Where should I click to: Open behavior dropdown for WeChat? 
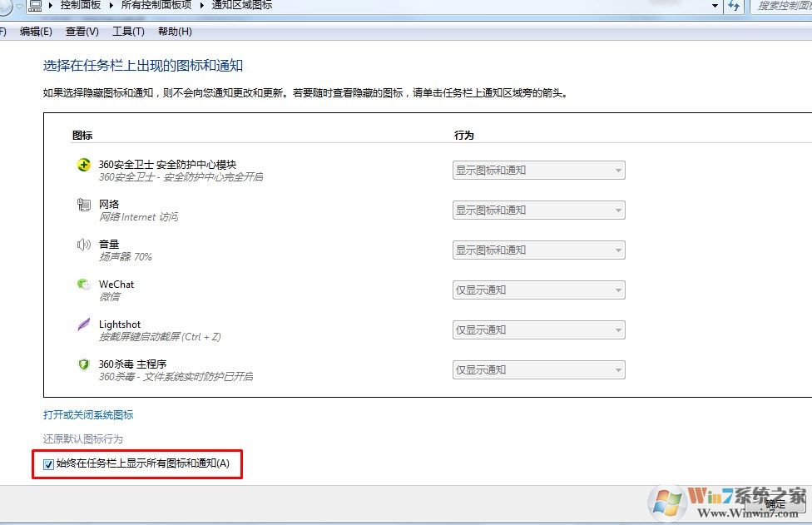pos(538,290)
